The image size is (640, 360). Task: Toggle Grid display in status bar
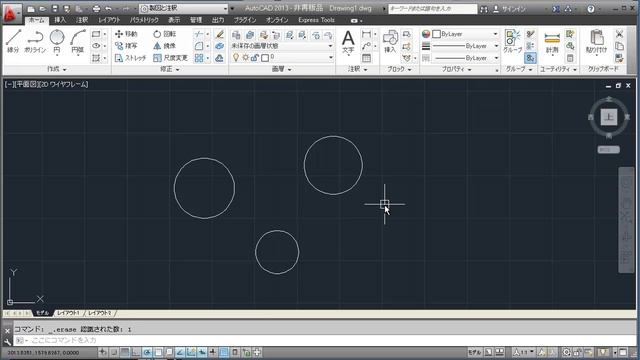pyautogui.click(x=125, y=352)
